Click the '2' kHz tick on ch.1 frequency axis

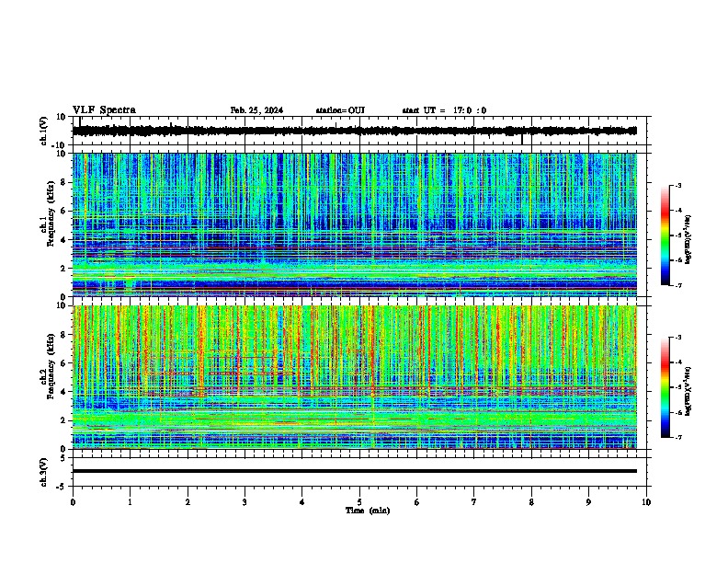coord(64,269)
